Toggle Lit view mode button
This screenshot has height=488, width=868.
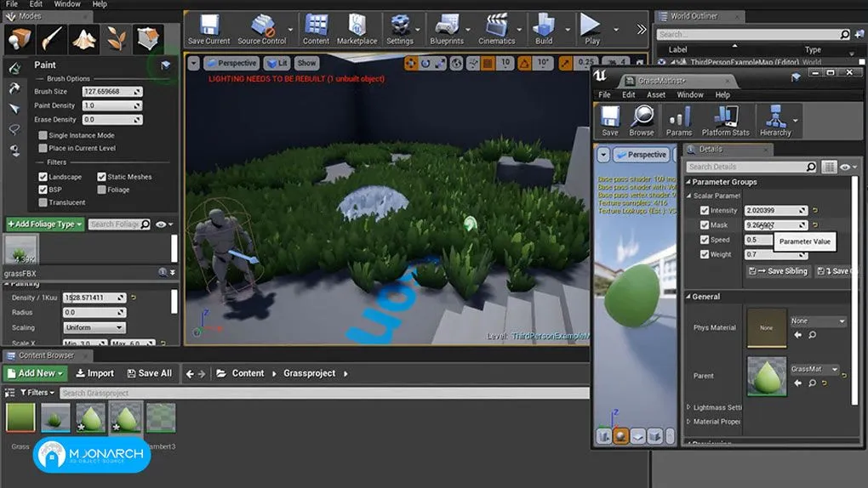tap(277, 63)
